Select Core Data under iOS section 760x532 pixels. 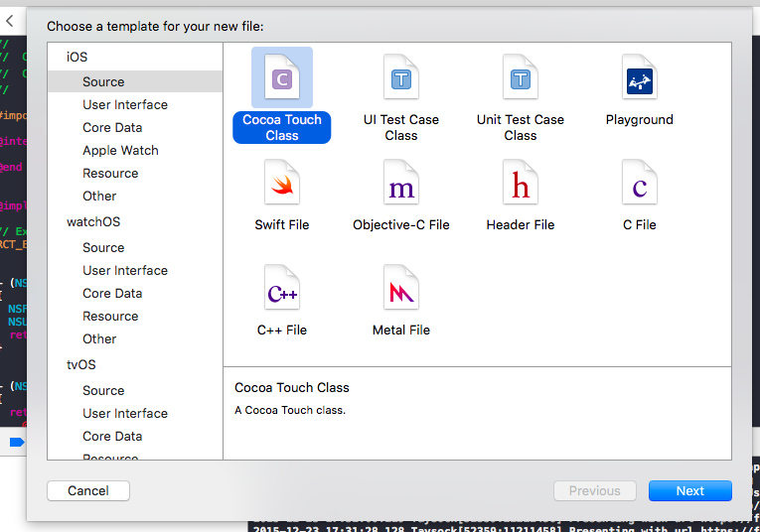112,127
